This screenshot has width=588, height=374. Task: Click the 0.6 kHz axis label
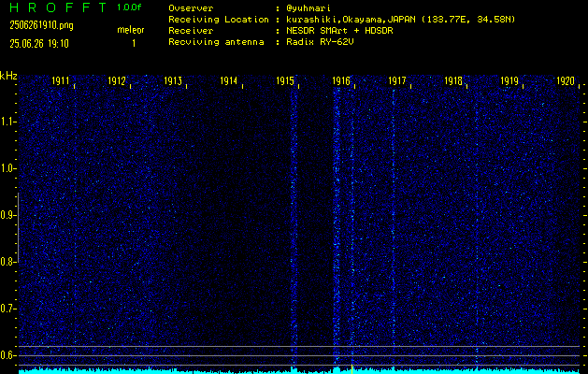click(7, 355)
